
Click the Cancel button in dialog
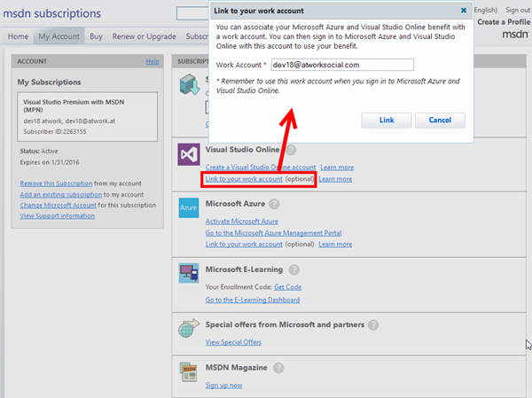[440, 121]
